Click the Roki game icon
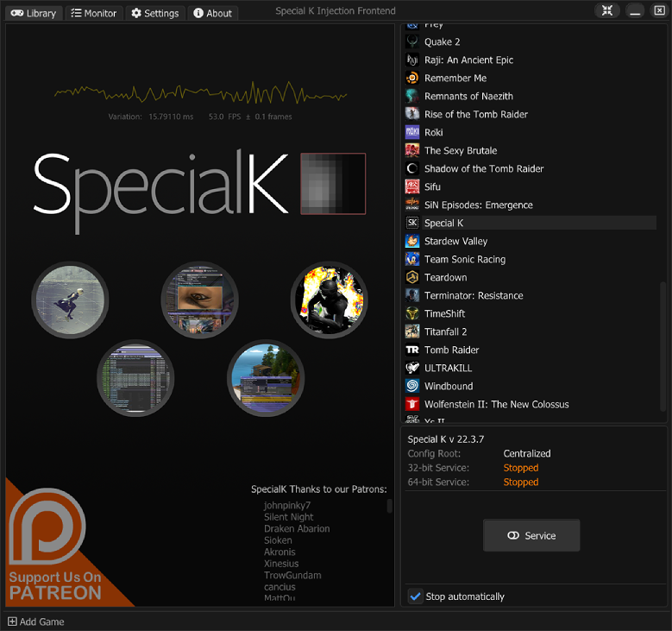Image resolution: width=672 pixels, height=631 pixels. (x=412, y=132)
